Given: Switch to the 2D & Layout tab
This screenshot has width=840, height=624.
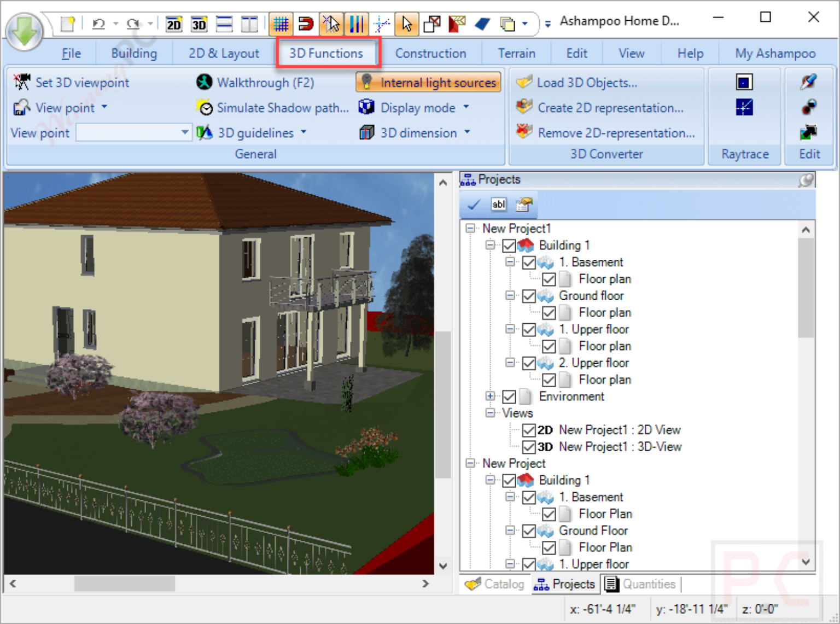Looking at the screenshot, I should coord(224,53).
